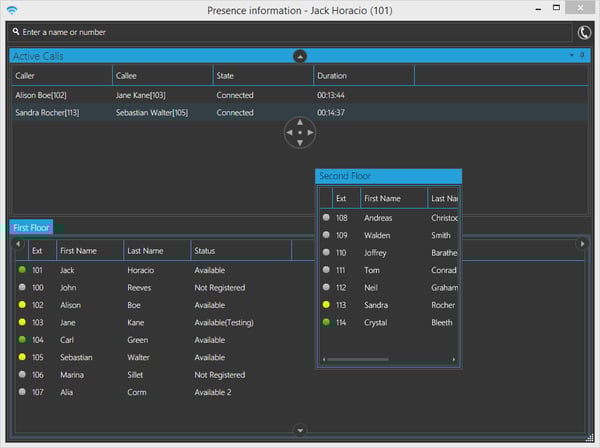600x448 pixels.
Task: Click yellow status dot for extension 113
Action: pos(326,305)
